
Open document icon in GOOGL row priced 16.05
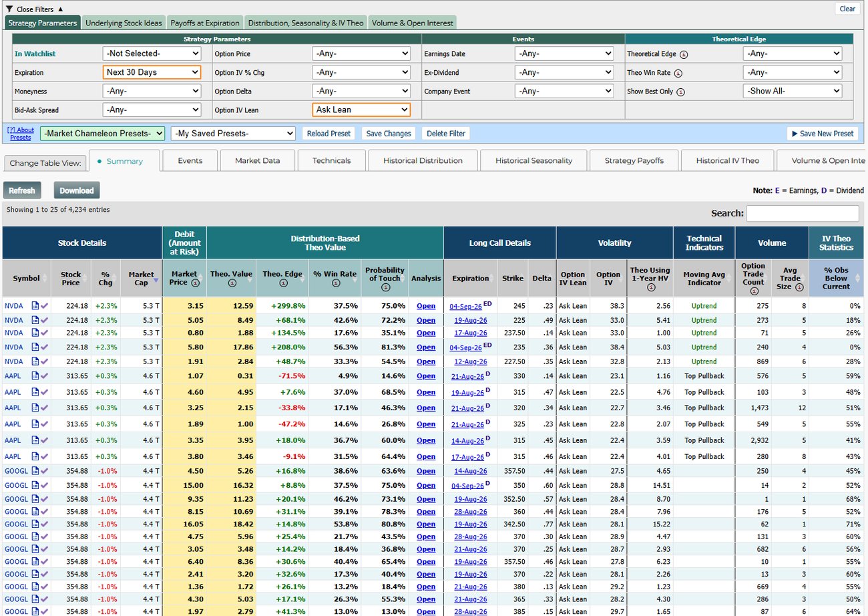coord(35,524)
